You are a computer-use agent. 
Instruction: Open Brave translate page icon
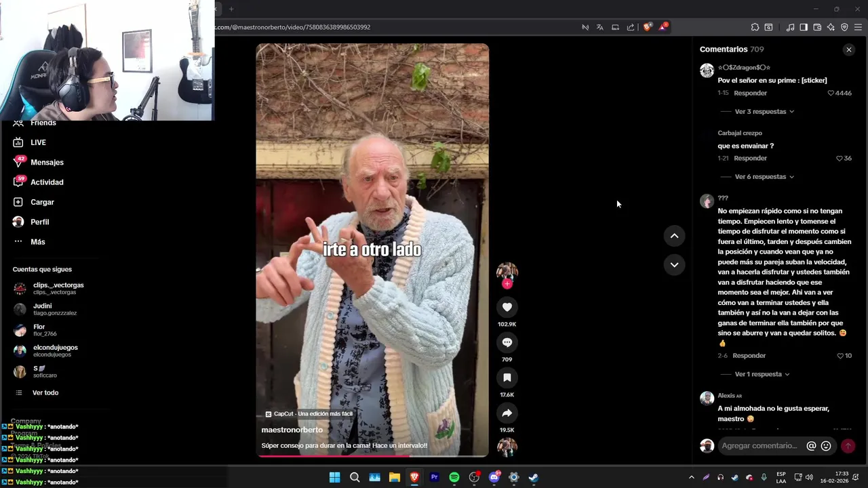(x=599, y=27)
